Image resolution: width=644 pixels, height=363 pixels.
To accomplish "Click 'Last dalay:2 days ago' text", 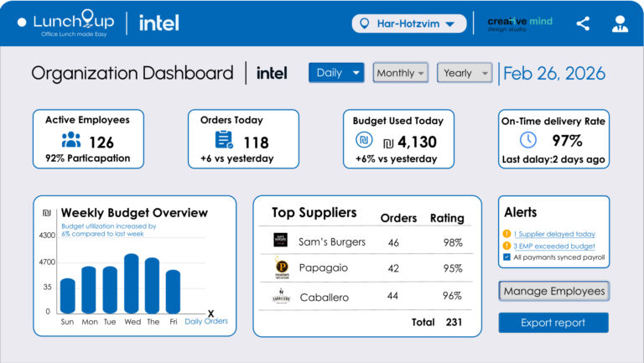I will point(553,159).
